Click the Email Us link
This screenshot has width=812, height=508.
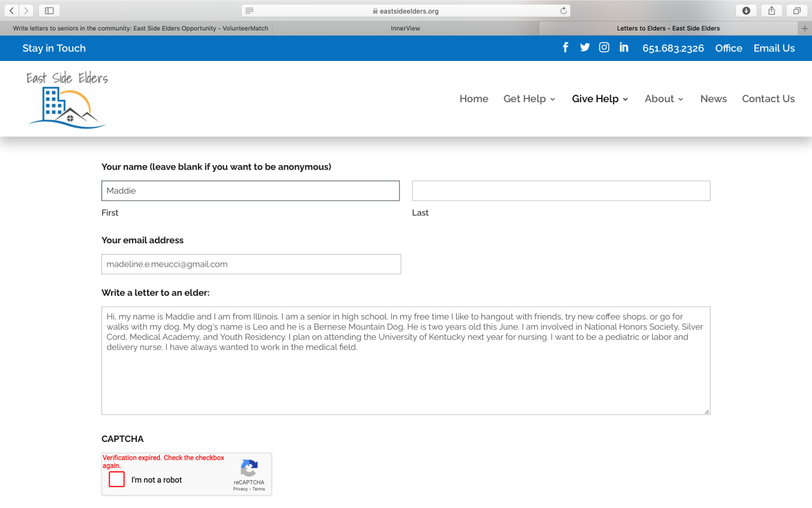(774, 48)
